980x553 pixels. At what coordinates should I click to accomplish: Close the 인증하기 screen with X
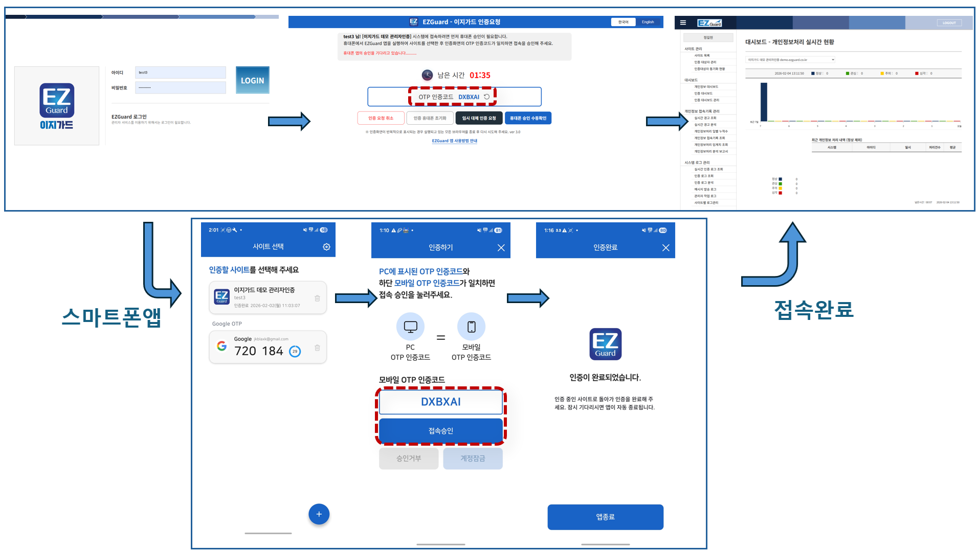(x=501, y=248)
